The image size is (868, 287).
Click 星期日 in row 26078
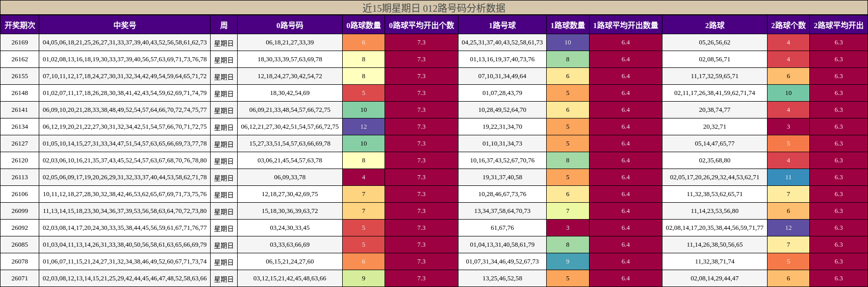224,261
